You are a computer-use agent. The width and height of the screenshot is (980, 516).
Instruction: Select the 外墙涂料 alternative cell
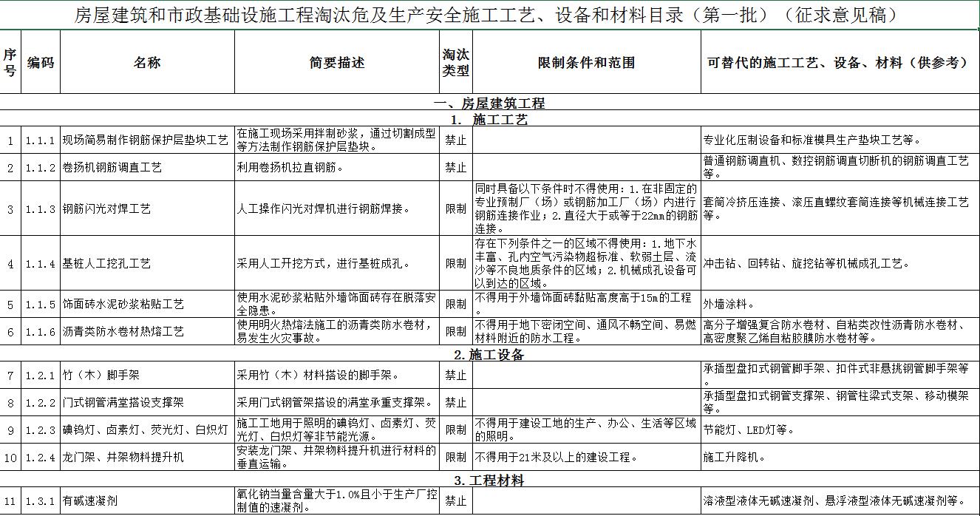coord(840,304)
